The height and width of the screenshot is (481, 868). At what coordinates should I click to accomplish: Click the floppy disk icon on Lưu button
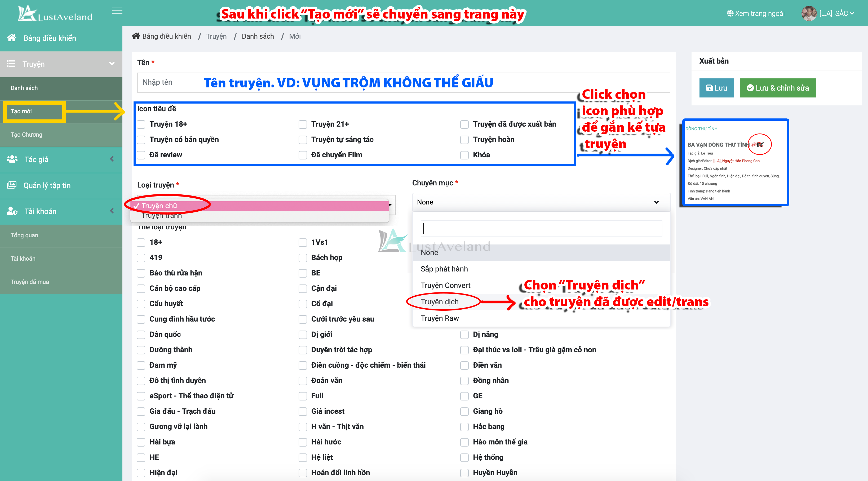pyautogui.click(x=709, y=88)
